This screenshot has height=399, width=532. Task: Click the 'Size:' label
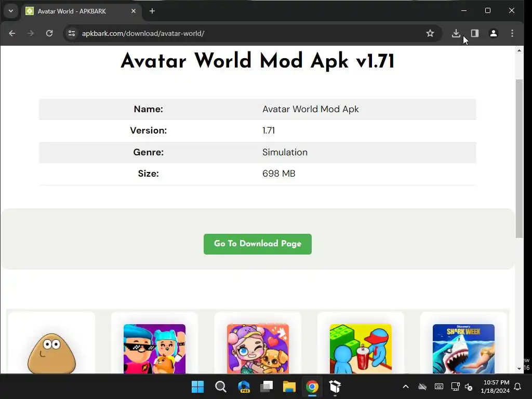click(148, 174)
